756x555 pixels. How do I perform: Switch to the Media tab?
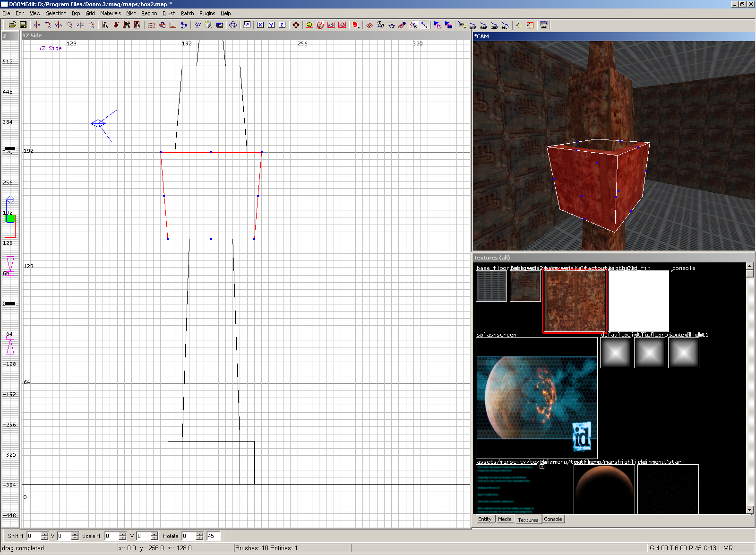pos(505,519)
